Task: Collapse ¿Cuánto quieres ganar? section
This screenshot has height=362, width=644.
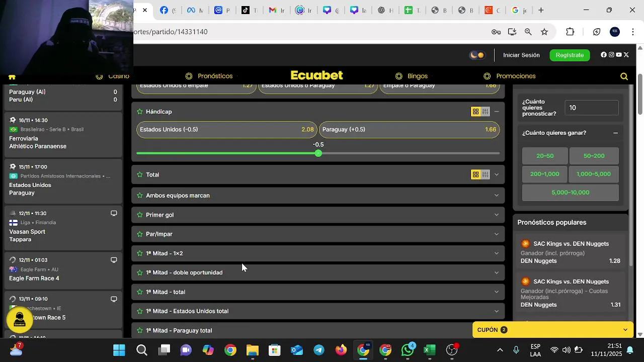Action: pyautogui.click(x=615, y=133)
